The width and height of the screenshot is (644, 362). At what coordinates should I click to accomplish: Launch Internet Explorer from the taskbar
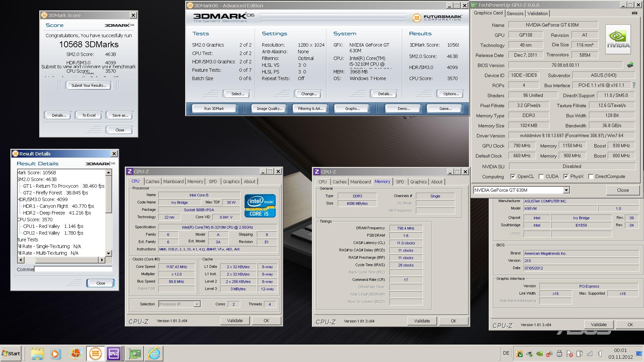pyautogui.click(x=154, y=354)
